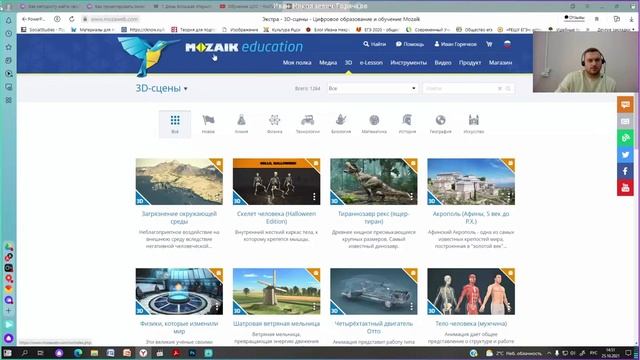This screenshot has height=360, width=640.
Task: Open the Скелет человека Halloween thumbnail
Action: point(276,182)
